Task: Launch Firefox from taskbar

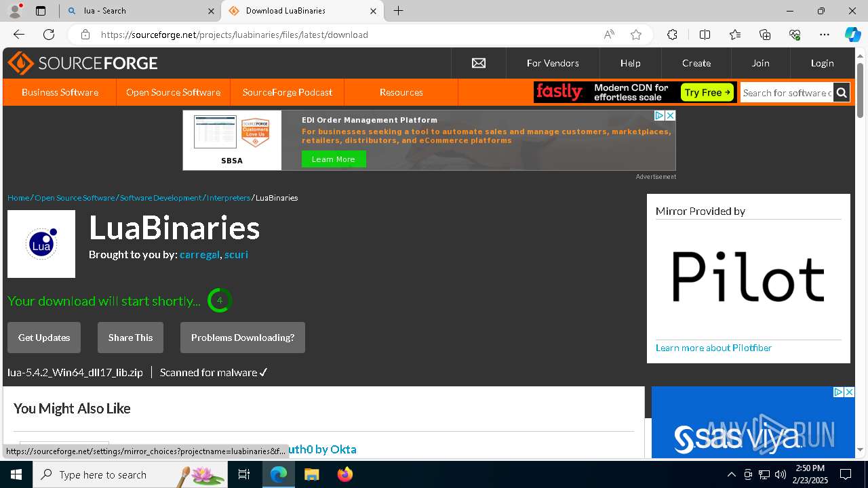Action: click(344, 474)
